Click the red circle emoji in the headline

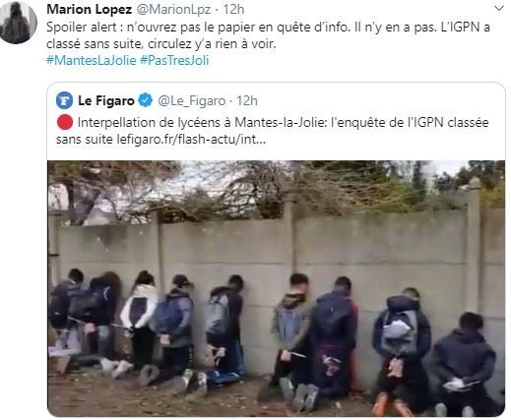[65, 122]
